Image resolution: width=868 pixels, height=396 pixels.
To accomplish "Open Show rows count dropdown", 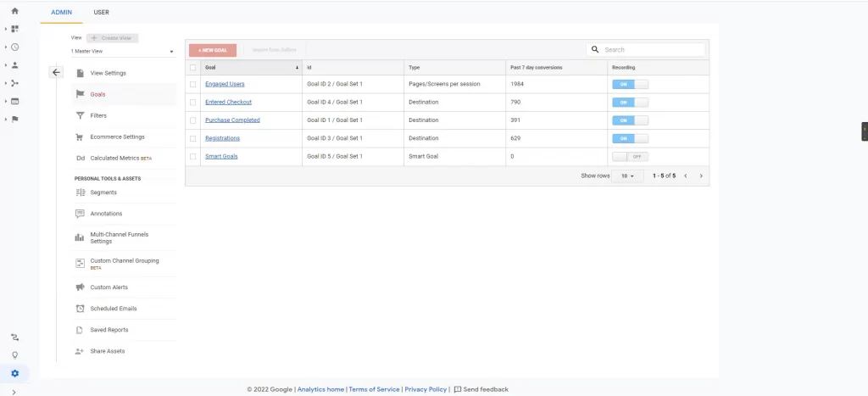I will click(627, 176).
